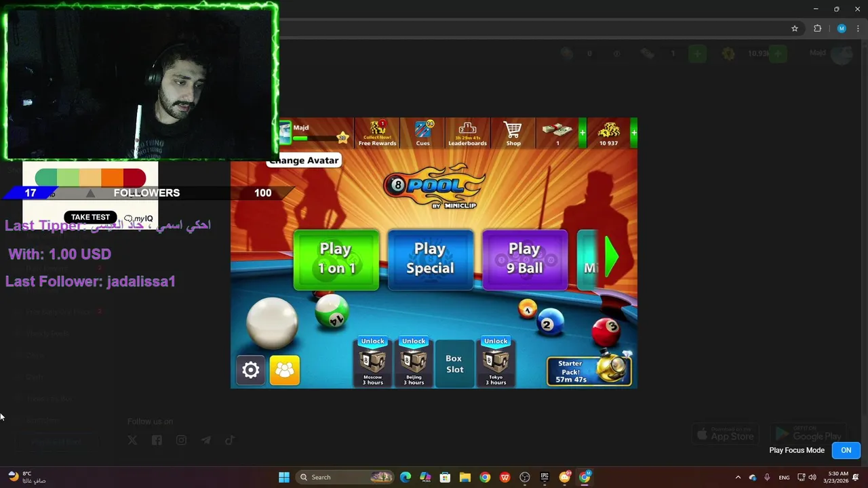The image size is (868, 488).
Task: Open Windows Start menu
Action: coord(284,477)
